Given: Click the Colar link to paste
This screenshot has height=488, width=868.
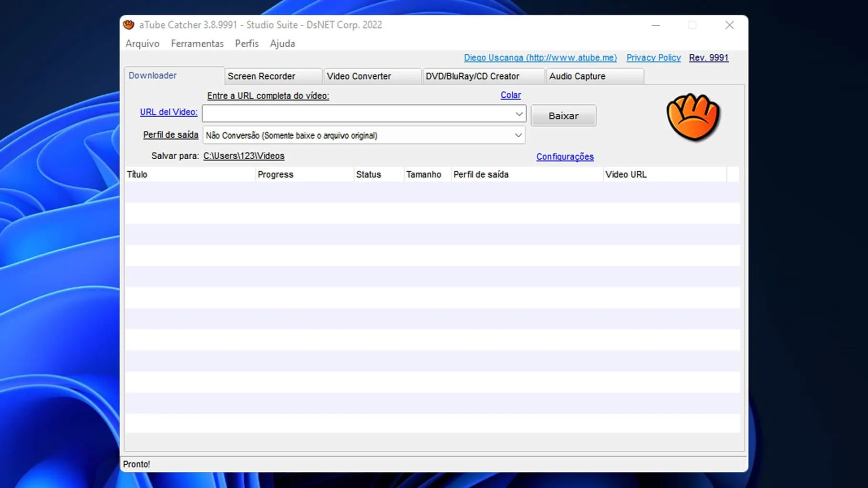Looking at the screenshot, I should [510, 95].
